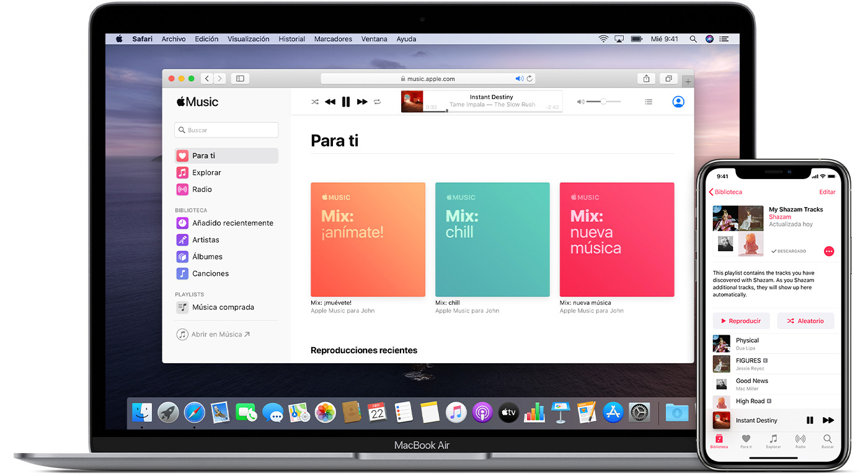Adjust the web player volume slider
This screenshot has height=476, width=868.
coord(604,102)
